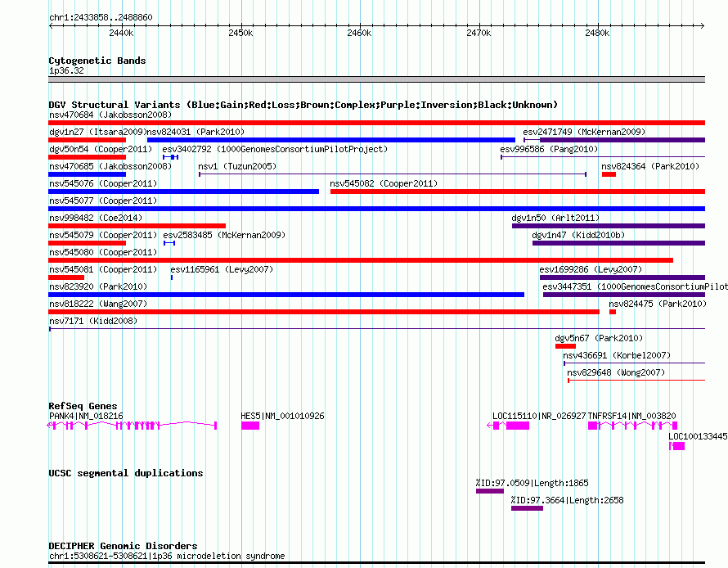Open gene TNFRSF14|NM_003820 label

(x=632, y=416)
